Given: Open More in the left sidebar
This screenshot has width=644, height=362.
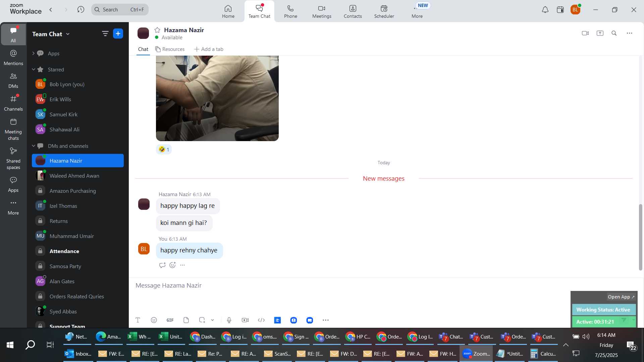Looking at the screenshot, I should click(13, 207).
